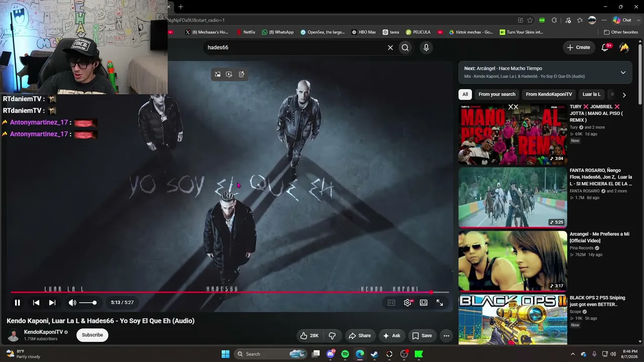Add page to favorites star
The width and height of the screenshot is (644, 362).
[x=530, y=20]
